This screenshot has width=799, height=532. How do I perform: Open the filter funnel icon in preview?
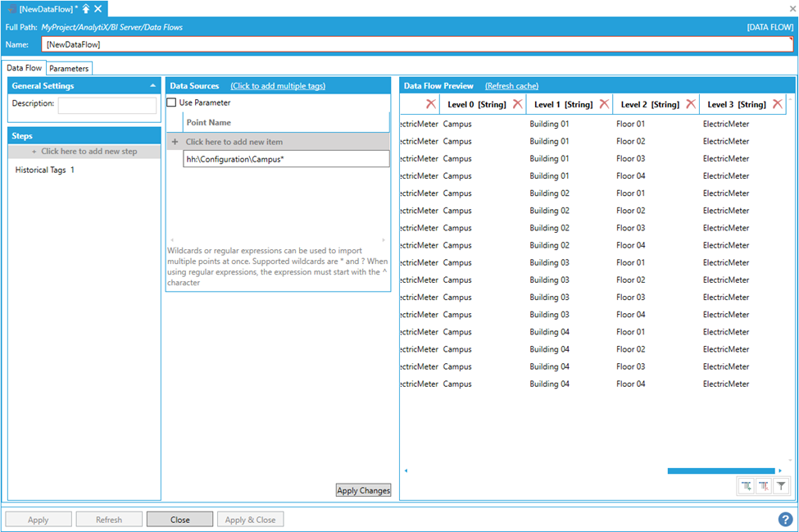click(x=781, y=486)
